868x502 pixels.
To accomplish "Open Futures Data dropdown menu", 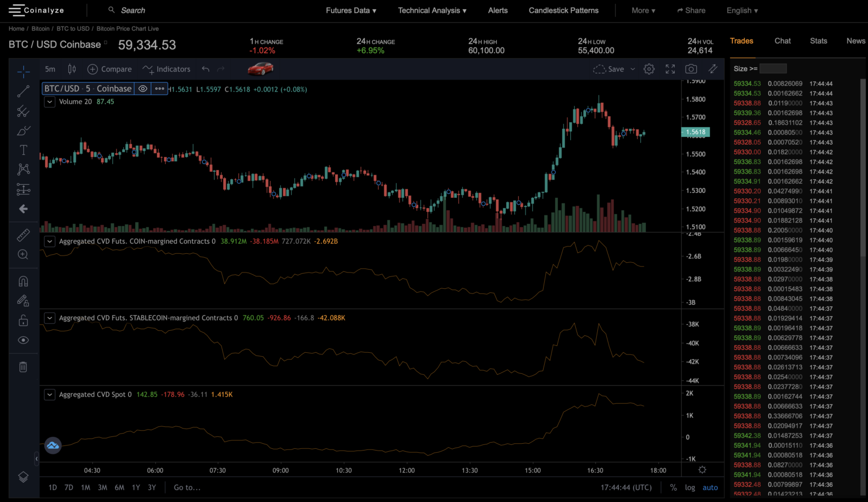I will tap(351, 10).
